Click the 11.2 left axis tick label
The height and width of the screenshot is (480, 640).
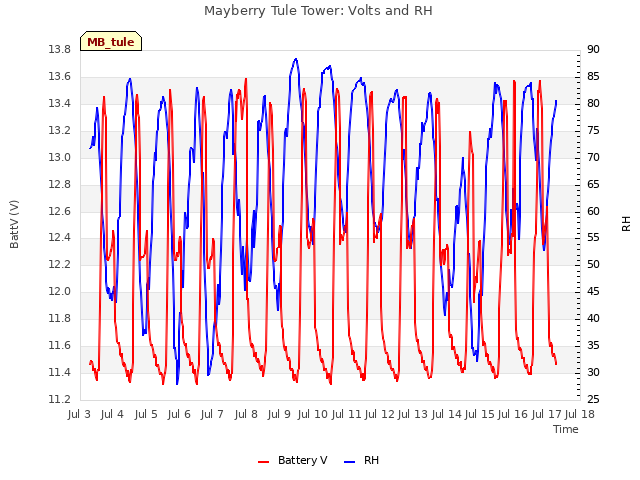[x=60, y=399]
